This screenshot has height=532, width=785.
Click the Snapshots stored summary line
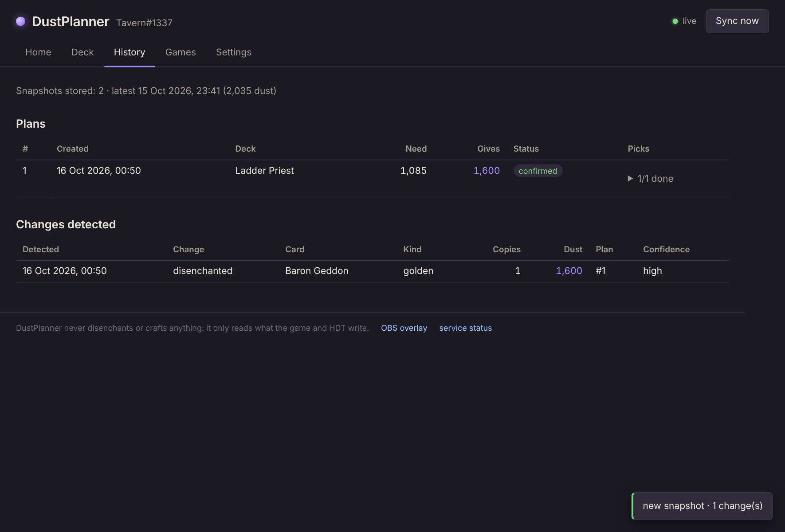point(146,91)
